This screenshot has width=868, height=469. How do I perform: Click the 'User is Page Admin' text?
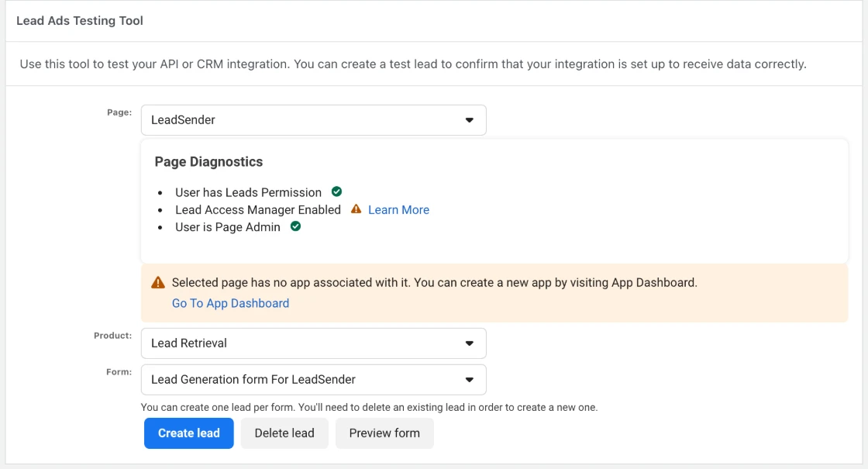point(228,227)
